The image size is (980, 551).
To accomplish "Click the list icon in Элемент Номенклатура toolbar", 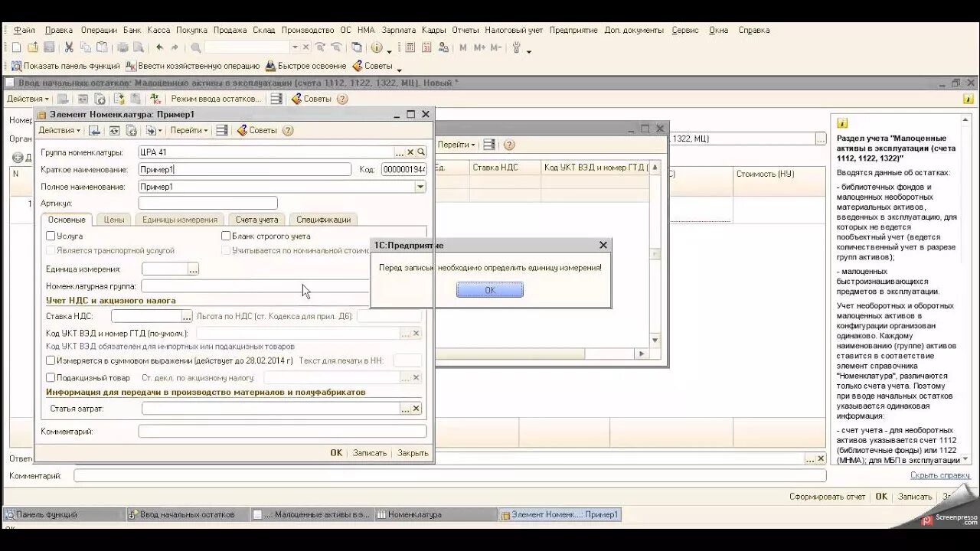I will tap(221, 130).
